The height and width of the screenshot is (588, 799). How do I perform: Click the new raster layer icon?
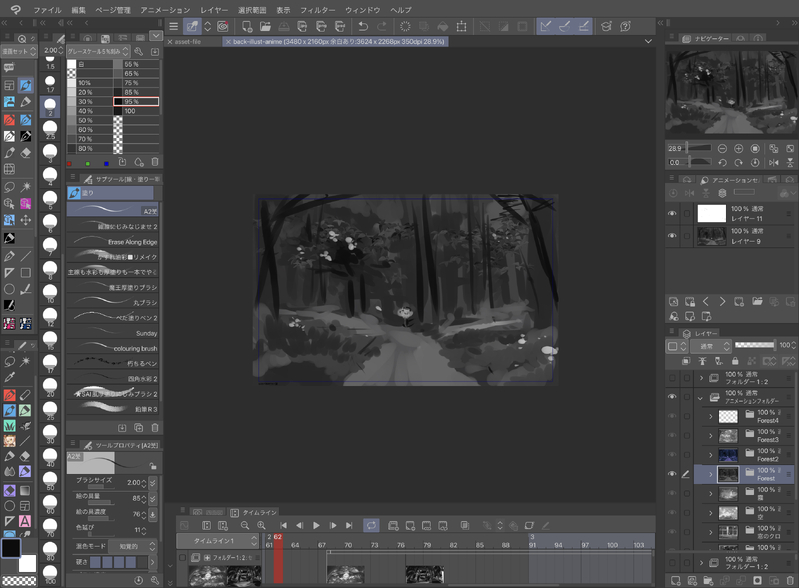coord(675,580)
